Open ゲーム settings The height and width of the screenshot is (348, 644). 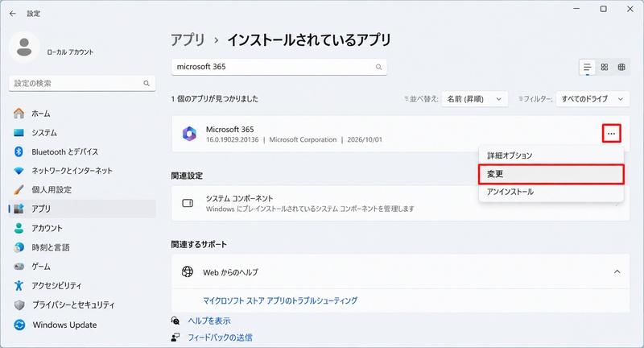[x=82, y=267]
